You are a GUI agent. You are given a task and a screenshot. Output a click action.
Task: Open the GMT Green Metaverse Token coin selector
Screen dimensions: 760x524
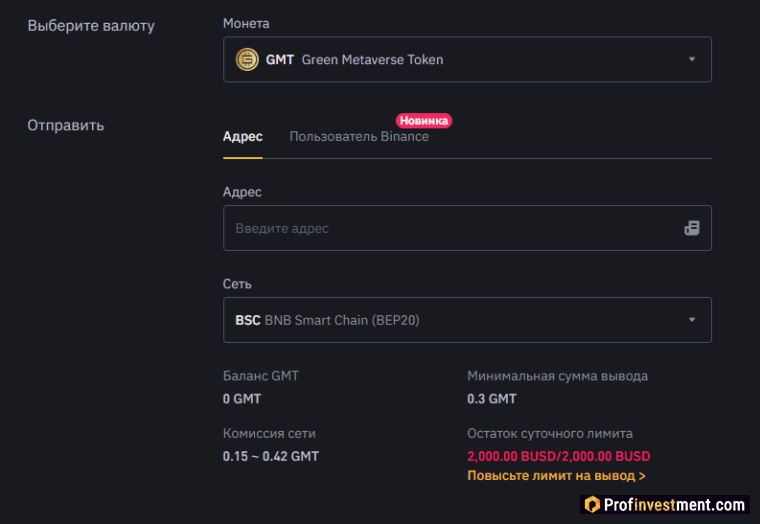467,59
